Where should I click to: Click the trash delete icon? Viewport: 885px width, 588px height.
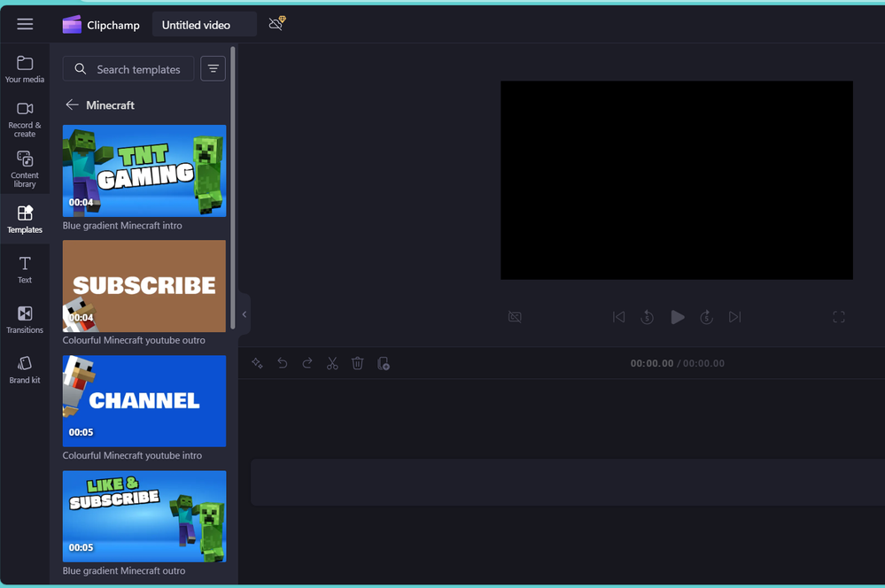pyautogui.click(x=357, y=363)
